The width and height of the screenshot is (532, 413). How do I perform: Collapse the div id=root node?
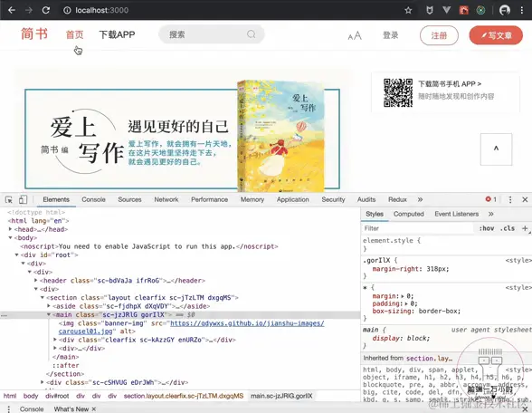16,255
